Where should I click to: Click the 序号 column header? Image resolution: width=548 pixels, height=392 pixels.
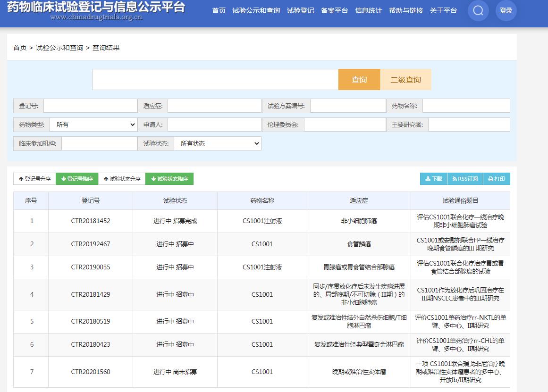(x=31, y=200)
